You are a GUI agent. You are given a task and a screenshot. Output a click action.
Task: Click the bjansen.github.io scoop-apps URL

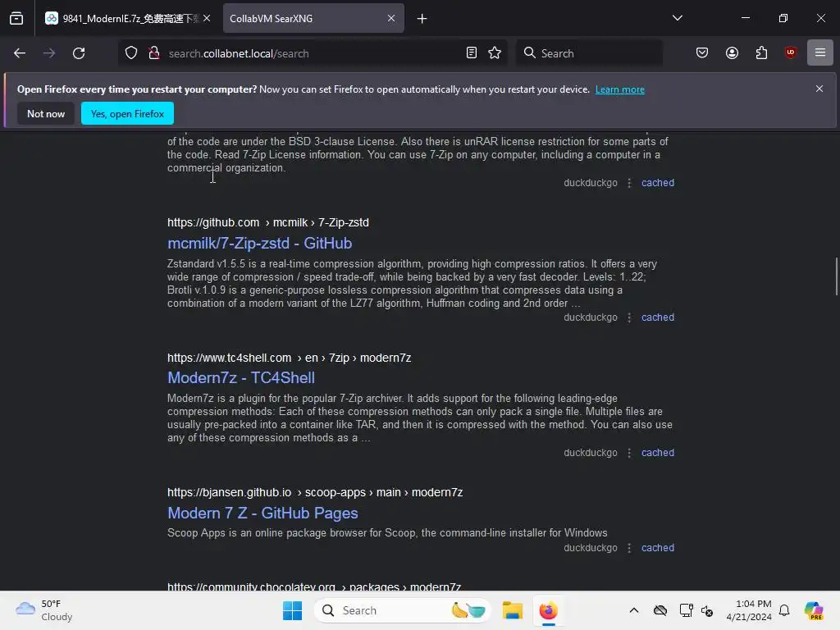pyautogui.click(x=315, y=492)
